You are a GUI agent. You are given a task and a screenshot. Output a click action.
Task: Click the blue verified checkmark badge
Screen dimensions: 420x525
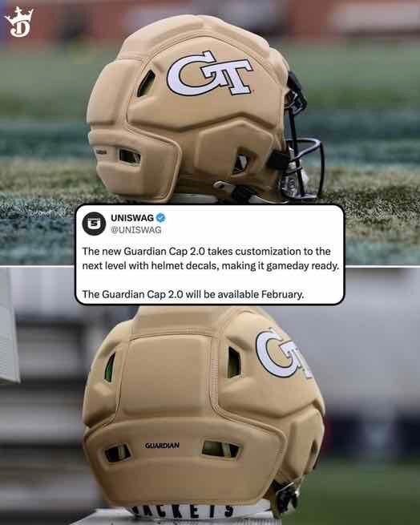pyautogui.click(x=161, y=218)
